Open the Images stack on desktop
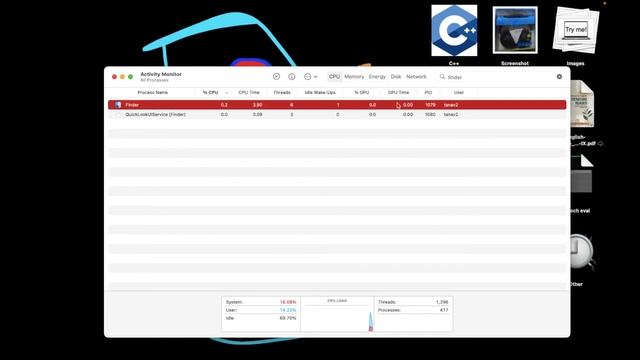Screen dimensions: 640x360 tap(576, 30)
